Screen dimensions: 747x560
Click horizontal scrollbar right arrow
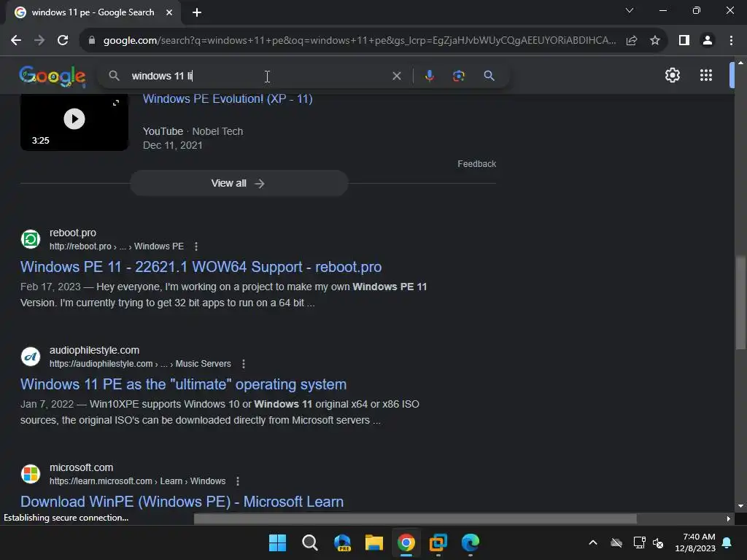point(728,518)
